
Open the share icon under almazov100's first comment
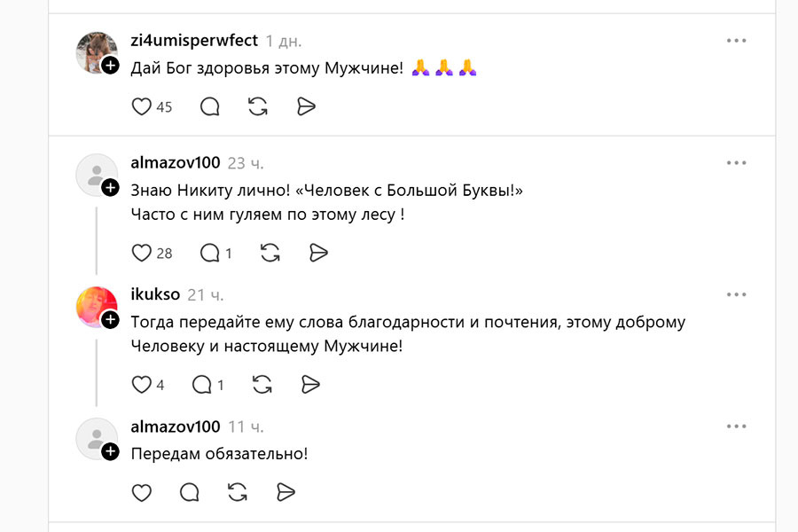(318, 253)
